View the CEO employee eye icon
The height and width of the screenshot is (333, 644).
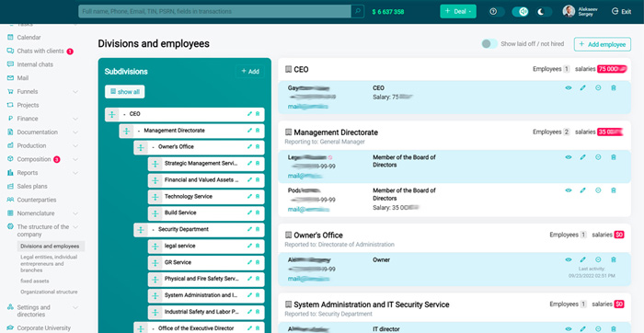pyautogui.click(x=569, y=88)
